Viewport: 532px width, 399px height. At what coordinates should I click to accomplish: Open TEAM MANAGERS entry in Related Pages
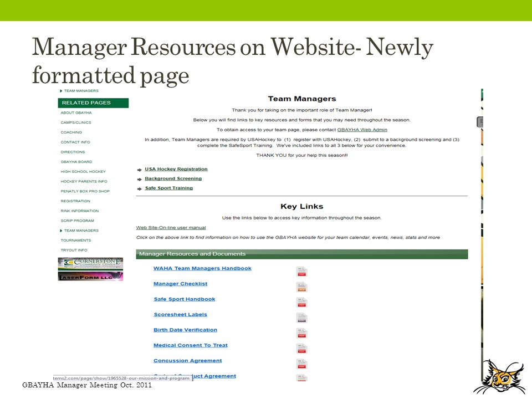click(x=81, y=231)
